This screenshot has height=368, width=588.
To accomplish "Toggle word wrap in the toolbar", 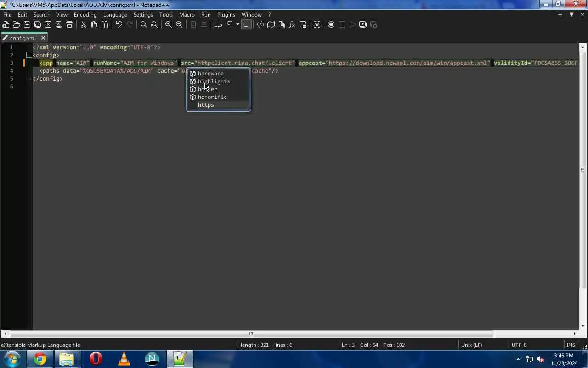I will point(218,24).
